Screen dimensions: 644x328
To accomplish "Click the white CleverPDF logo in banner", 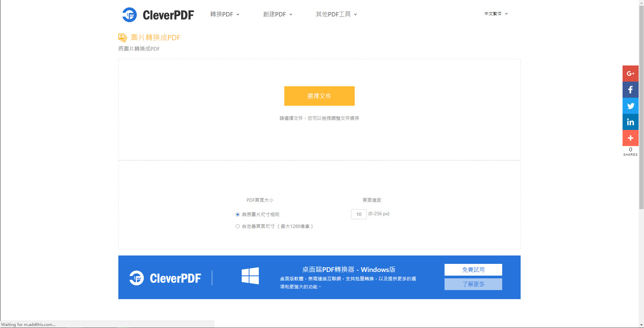I will 165,278.
